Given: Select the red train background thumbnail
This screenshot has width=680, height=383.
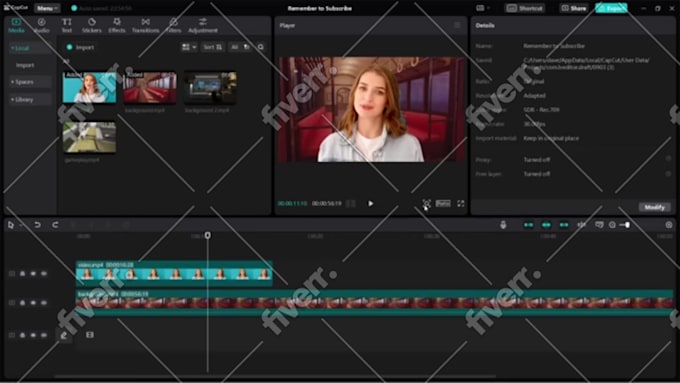Looking at the screenshot, I should pos(150,87).
